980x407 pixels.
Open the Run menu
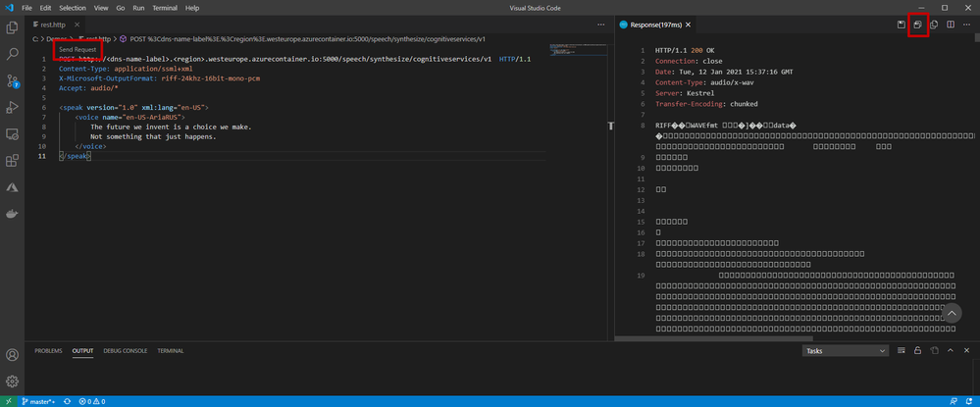pos(138,8)
